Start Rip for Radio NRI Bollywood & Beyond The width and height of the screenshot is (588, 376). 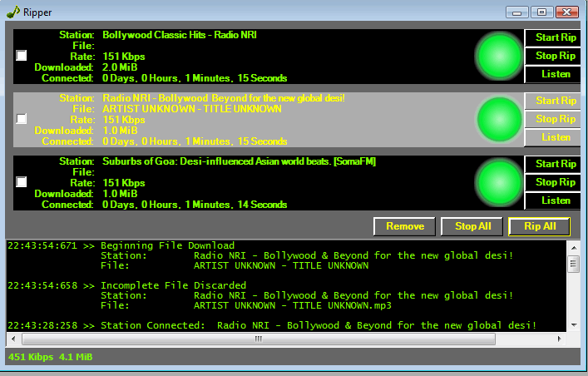(553, 101)
